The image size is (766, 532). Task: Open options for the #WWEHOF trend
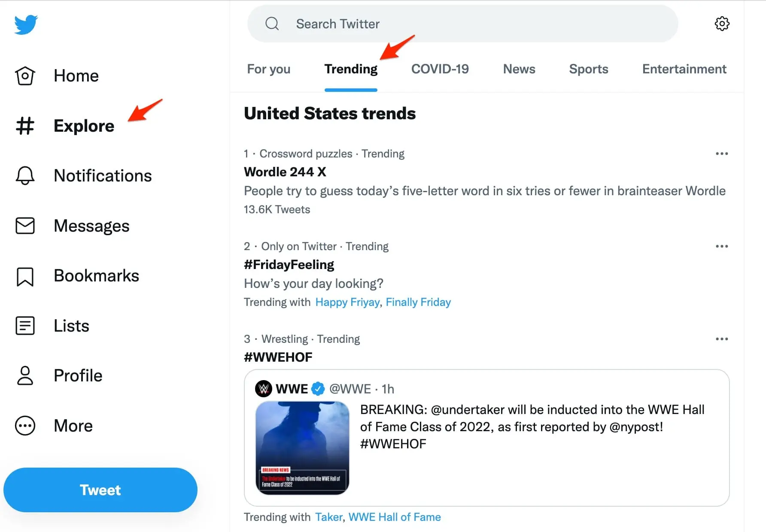point(722,339)
